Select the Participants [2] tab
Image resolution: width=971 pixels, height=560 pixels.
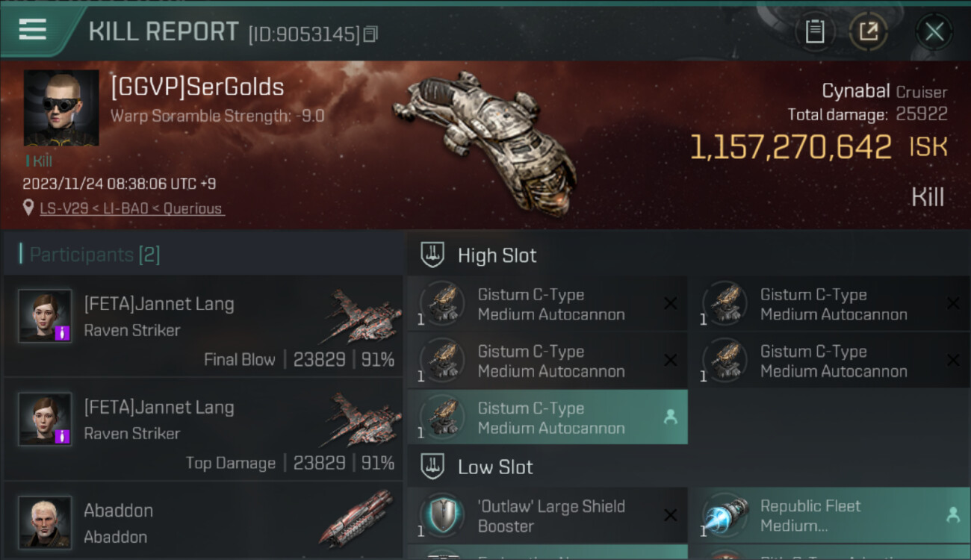coord(94,255)
